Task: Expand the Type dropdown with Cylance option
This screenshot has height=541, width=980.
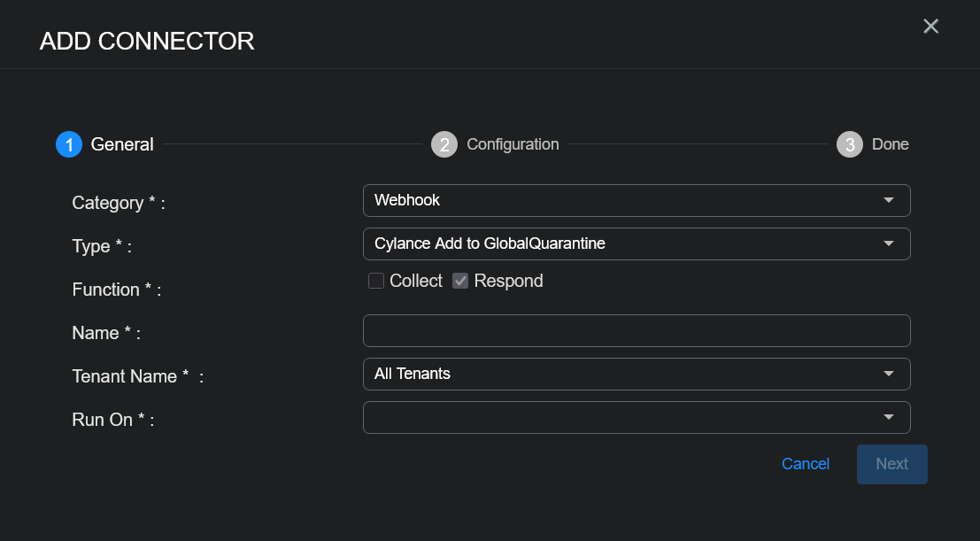Action: (620, 243)
